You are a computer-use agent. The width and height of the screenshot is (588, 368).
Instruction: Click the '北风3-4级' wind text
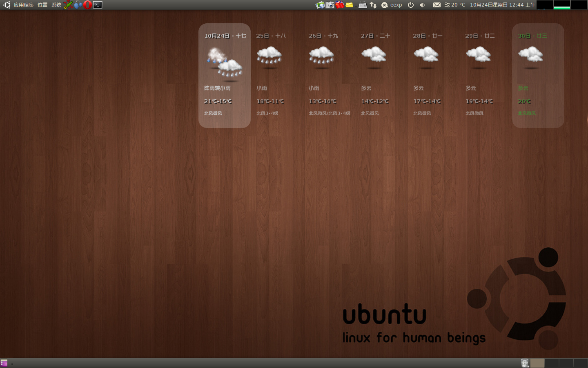tap(267, 113)
